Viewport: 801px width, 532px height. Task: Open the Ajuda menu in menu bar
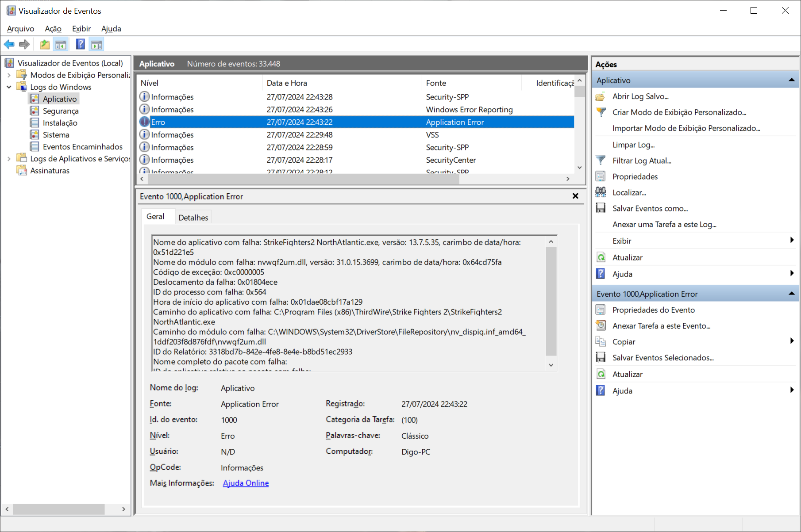click(x=111, y=29)
